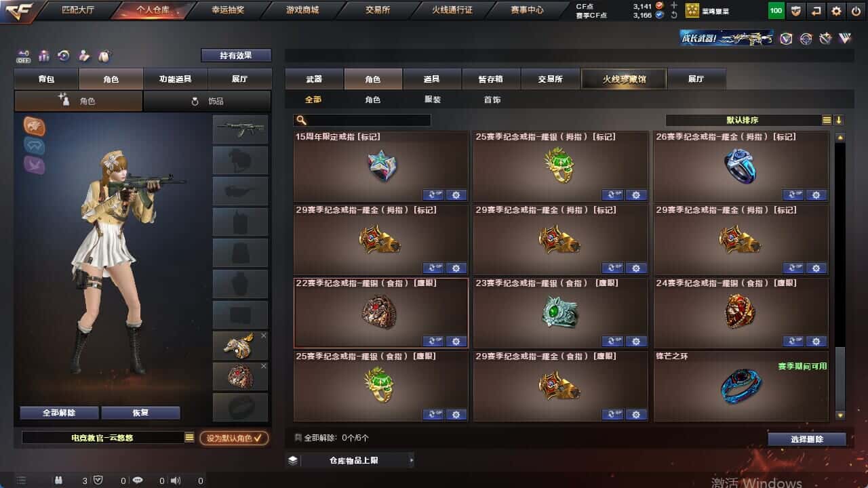Click the 设为默认角色 button
The height and width of the screenshot is (488, 868).
coord(234,438)
